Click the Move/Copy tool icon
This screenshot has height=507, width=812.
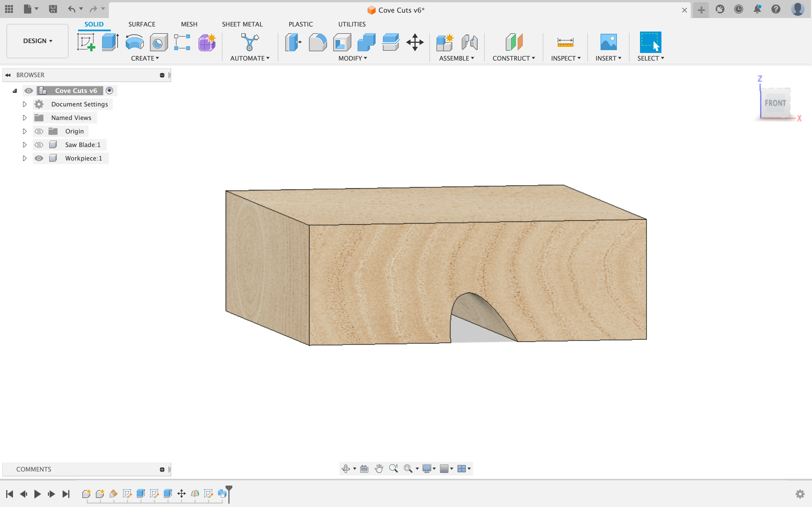point(415,42)
